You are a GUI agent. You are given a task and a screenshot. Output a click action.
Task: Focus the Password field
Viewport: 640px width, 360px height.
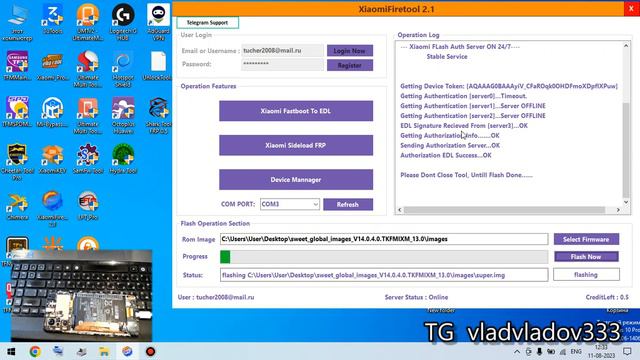point(282,64)
